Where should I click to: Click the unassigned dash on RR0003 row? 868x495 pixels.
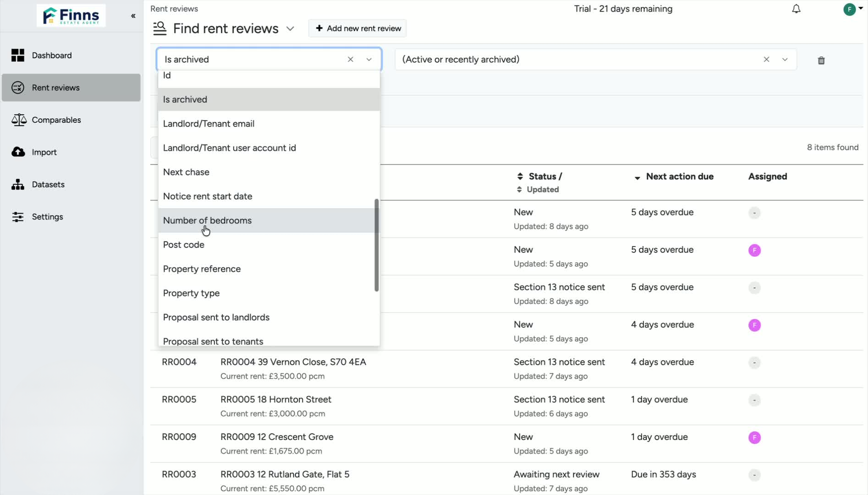point(755,475)
